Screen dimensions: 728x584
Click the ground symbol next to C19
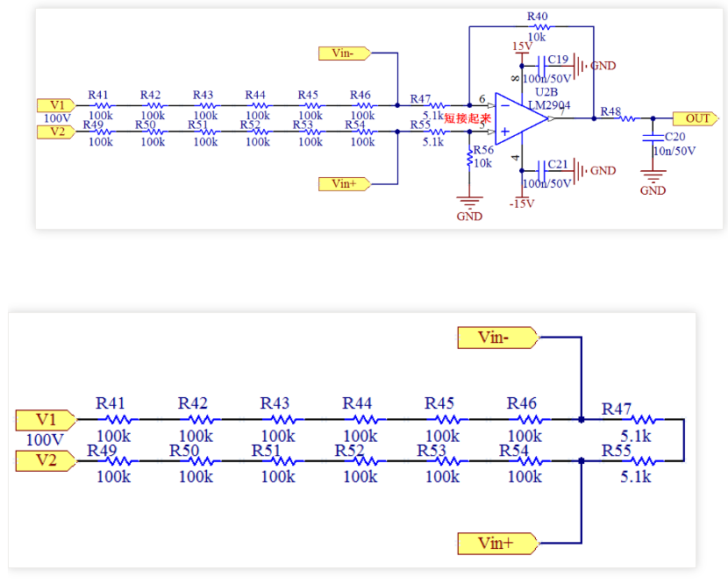tap(581, 66)
